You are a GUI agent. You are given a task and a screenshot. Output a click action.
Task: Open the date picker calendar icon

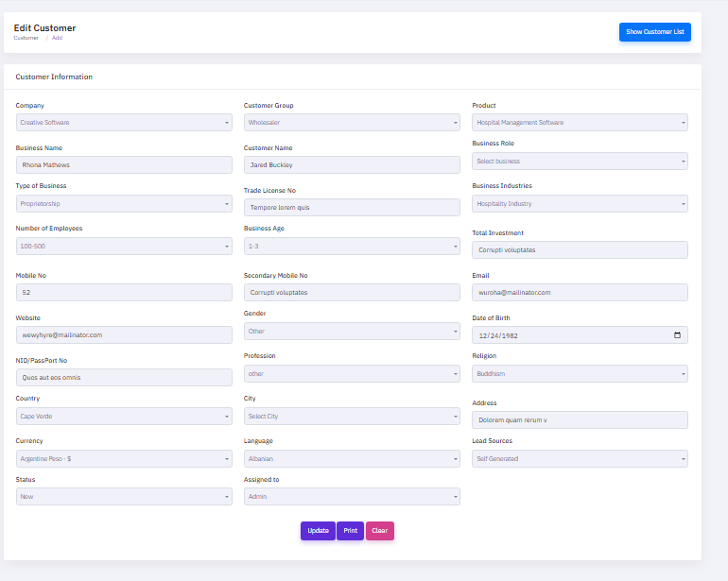677,335
